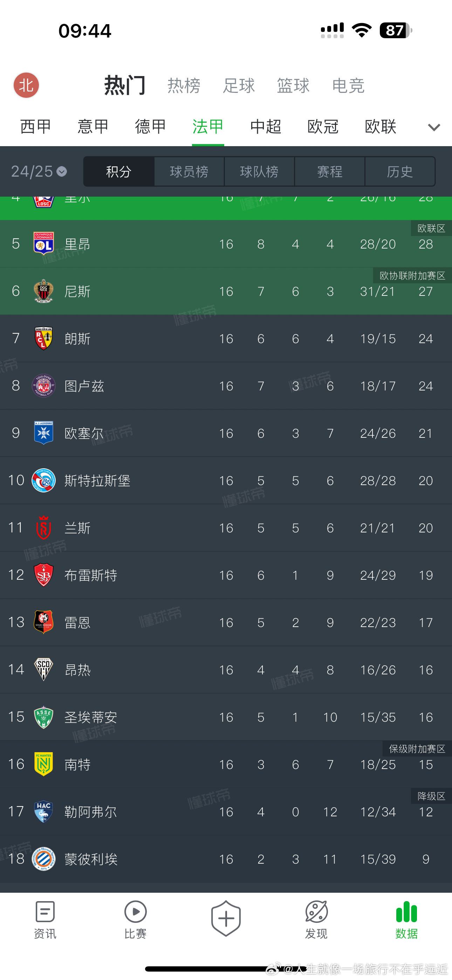Screen dimensions: 452x980
Task: Select the 球队榜 segment
Action: pyautogui.click(x=260, y=172)
